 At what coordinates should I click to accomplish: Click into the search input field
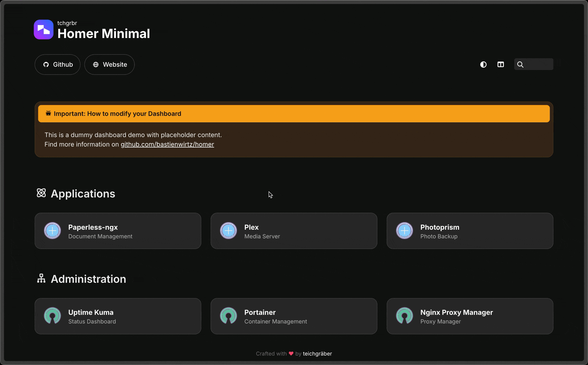(539, 64)
